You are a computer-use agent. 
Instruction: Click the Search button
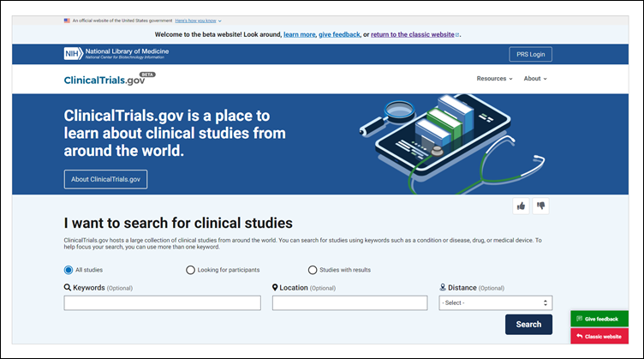click(528, 325)
